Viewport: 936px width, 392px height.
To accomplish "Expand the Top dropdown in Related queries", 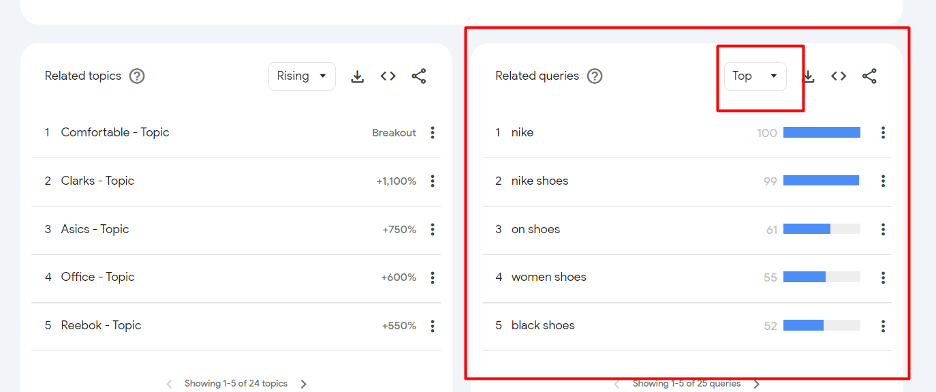I will [756, 76].
